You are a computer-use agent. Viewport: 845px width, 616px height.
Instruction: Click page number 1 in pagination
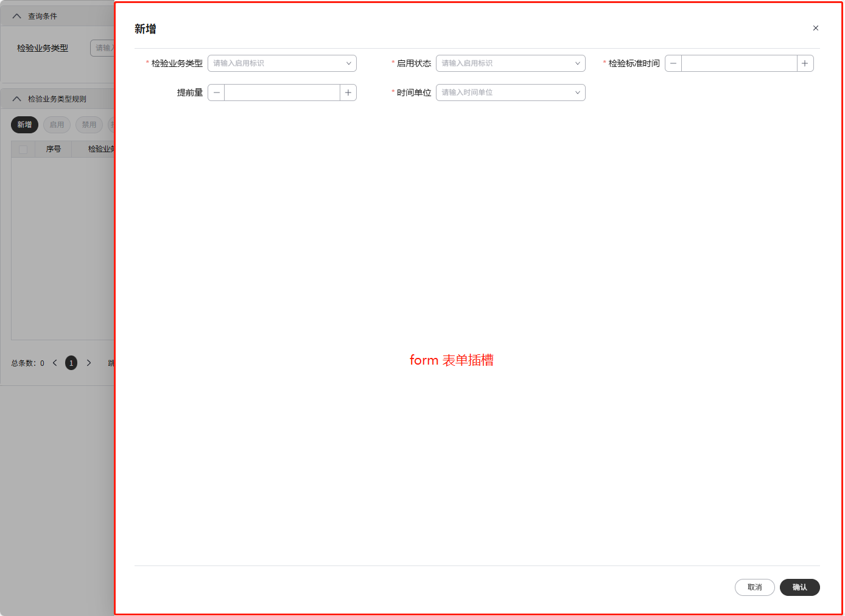point(71,362)
